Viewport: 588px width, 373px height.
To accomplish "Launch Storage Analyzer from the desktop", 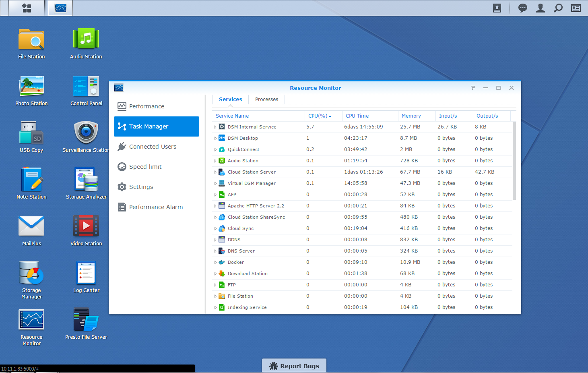I will pos(86,180).
